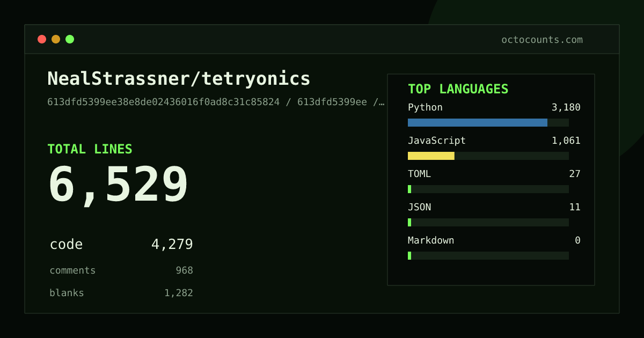644x338 pixels.
Task: Select the total count 6,529
Action: pyautogui.click(x=118, y=185)
